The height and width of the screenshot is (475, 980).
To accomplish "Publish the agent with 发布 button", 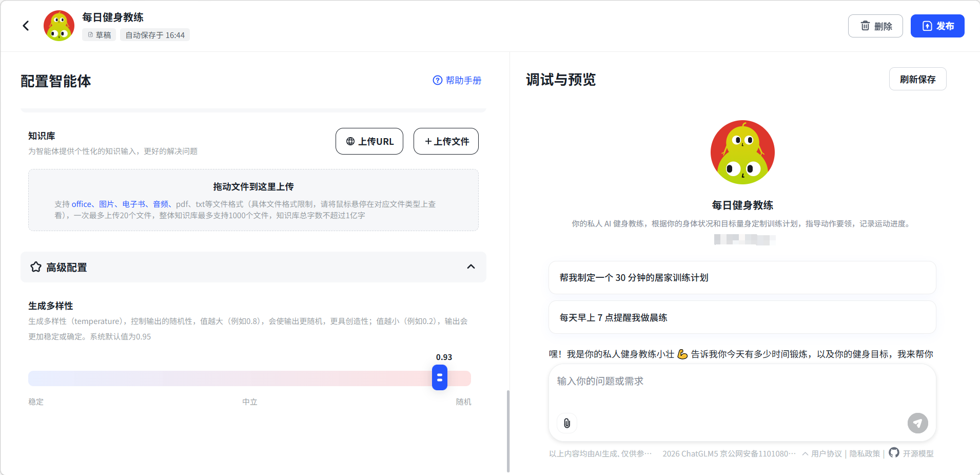I will pos(937,26).
